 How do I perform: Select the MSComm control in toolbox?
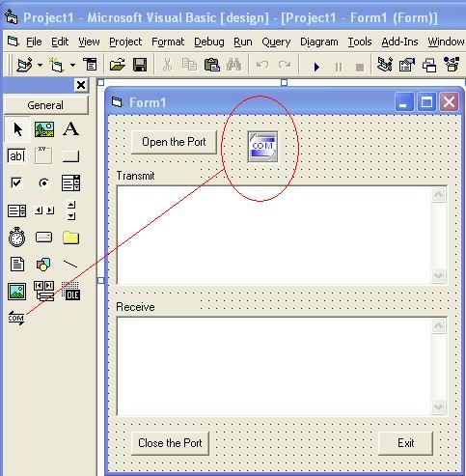click(x=16, y=318)
